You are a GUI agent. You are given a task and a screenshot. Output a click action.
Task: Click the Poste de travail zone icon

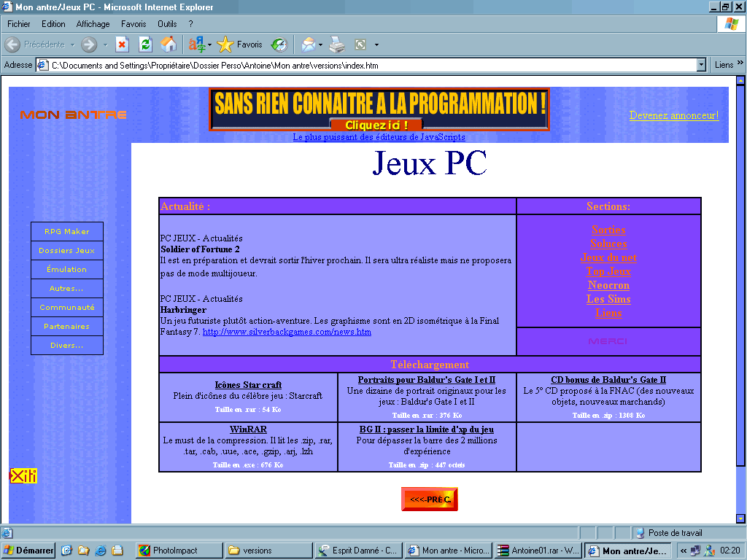(640, 533)
